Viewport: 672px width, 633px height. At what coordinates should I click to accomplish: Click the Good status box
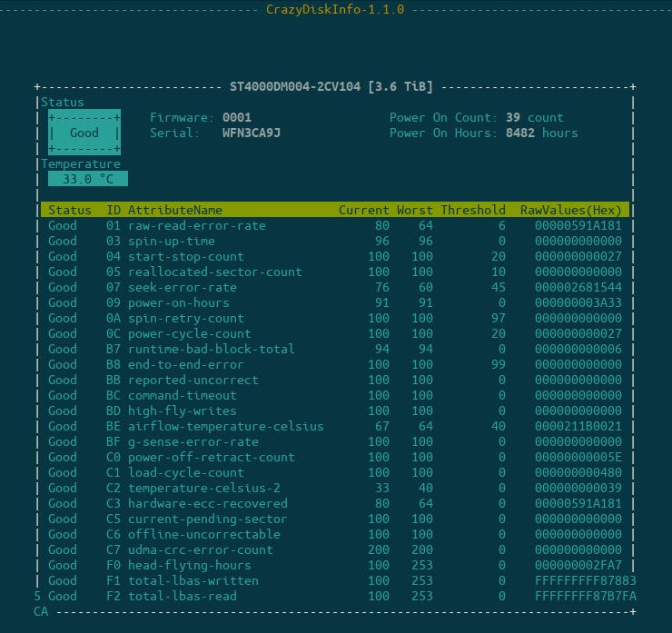coord(84,133)
